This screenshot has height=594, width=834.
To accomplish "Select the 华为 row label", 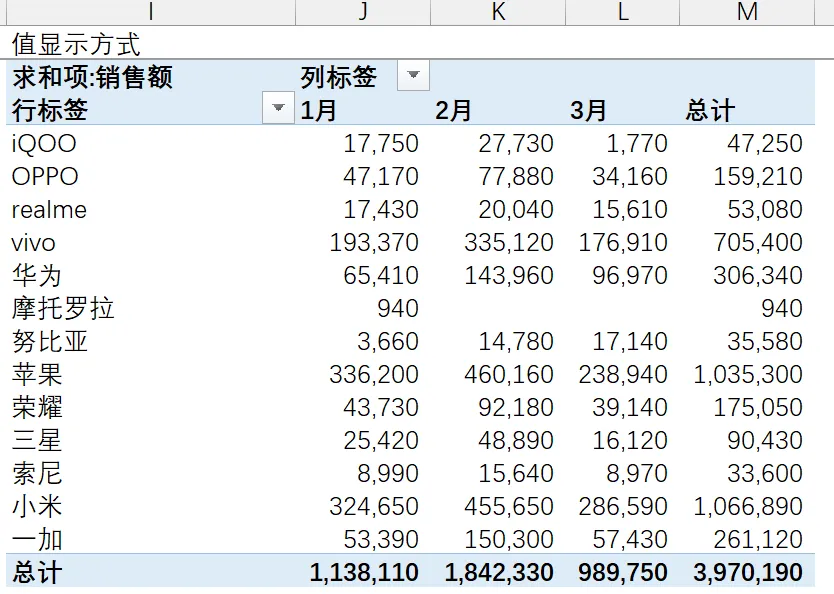I will pos(37,275).
